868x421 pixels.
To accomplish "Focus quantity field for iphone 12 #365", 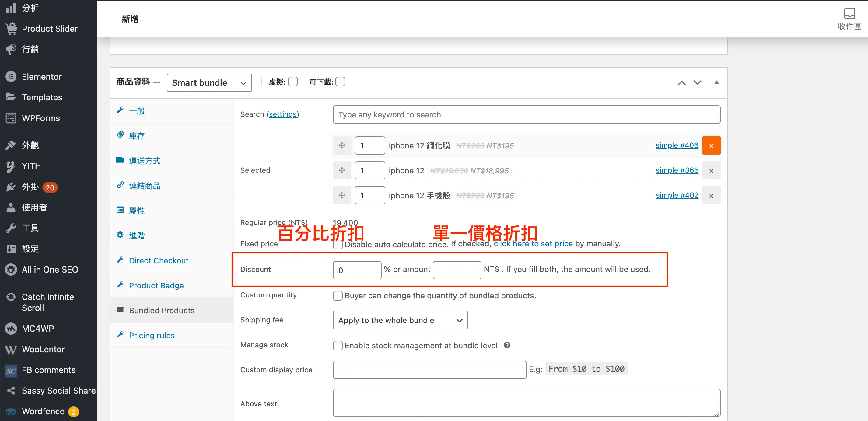I will coord(370,170).
